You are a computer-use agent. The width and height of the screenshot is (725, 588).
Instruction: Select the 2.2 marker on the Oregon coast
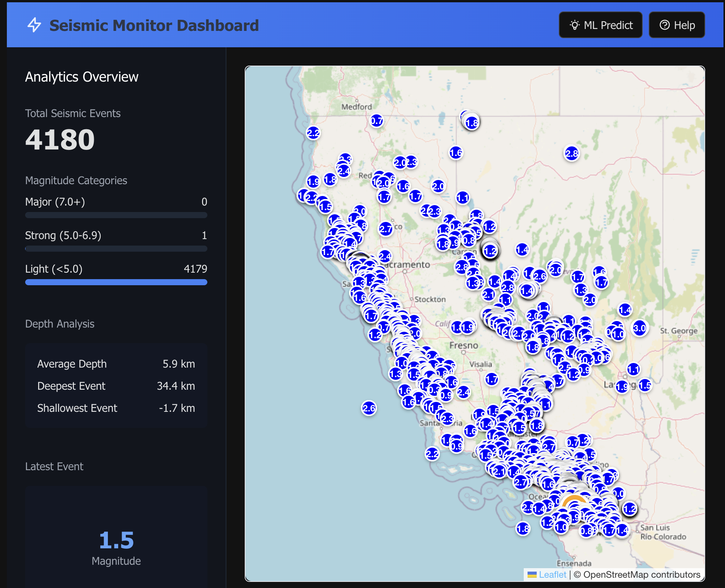313,133
